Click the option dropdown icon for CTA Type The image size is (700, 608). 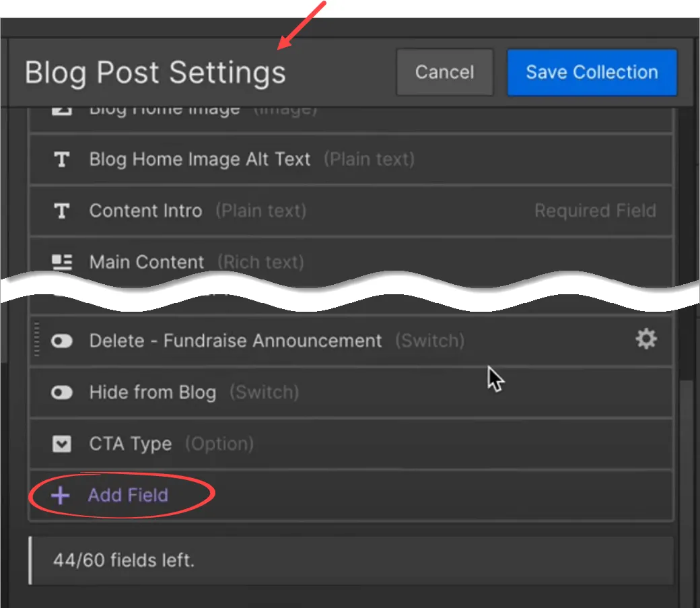pyautogui.click(x=62, y=444)
